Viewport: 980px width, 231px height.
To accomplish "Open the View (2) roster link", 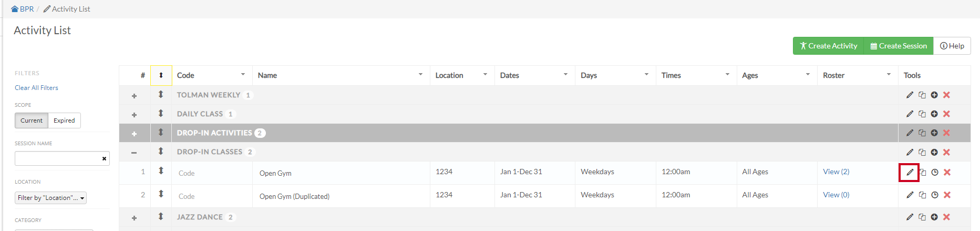I will click(836, 172).
